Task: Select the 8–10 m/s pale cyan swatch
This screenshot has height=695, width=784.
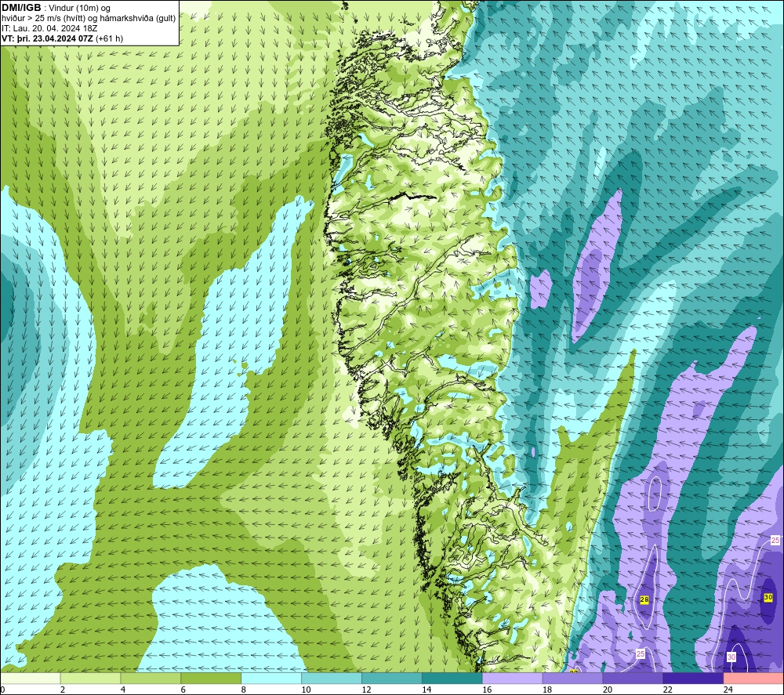Action: point(271,678)
